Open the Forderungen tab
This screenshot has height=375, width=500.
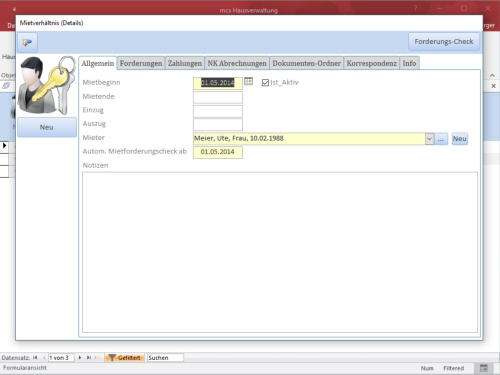click(x=141, y=63)
